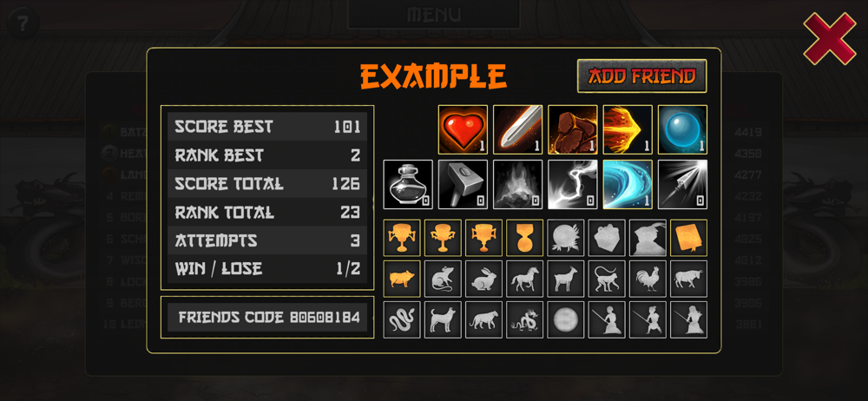Select the potion bottle item icon

pyautogui.click(x=408, y=184)
